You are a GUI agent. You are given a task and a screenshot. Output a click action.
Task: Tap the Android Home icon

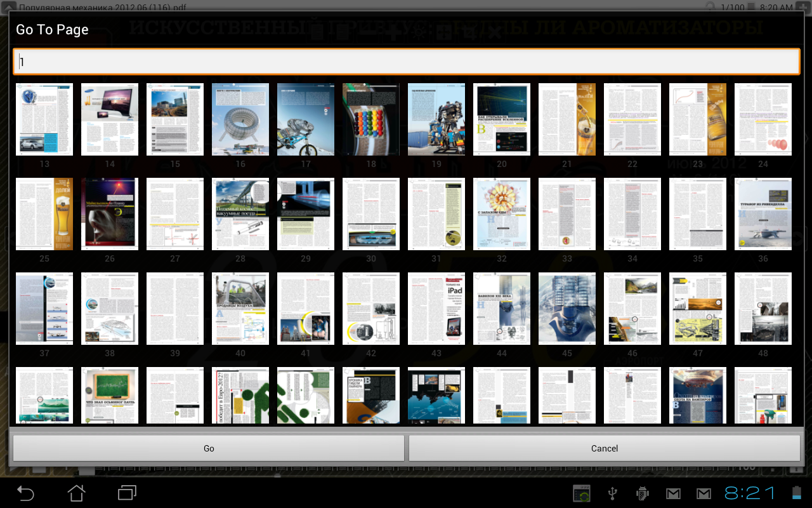pos(76,493)
